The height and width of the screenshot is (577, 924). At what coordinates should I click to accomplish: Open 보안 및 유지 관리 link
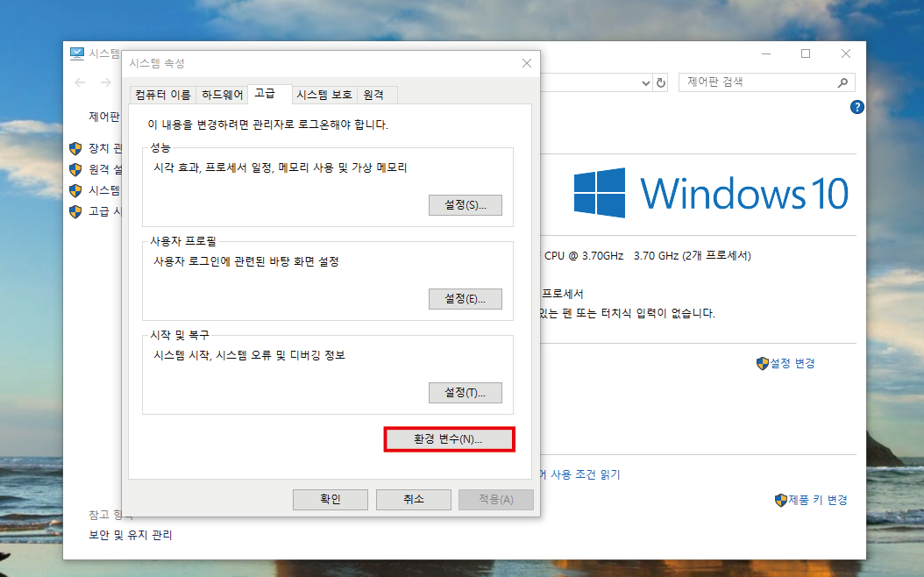coord(131,535)
